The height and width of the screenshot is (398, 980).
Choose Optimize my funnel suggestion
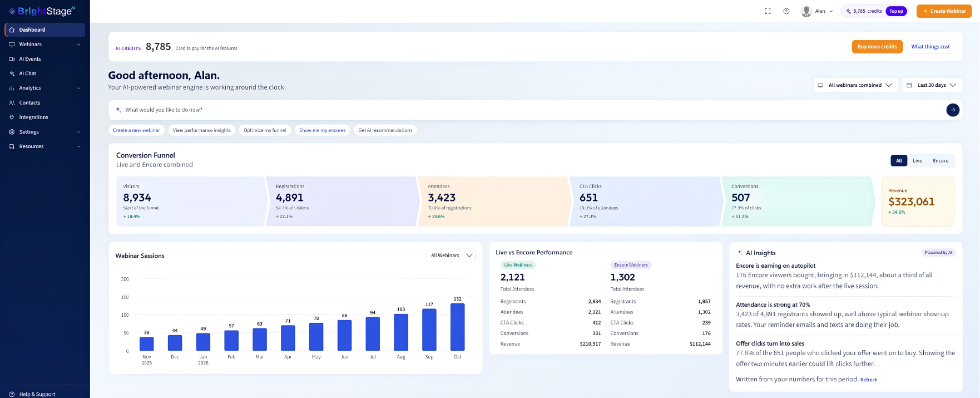pos(265,130)
